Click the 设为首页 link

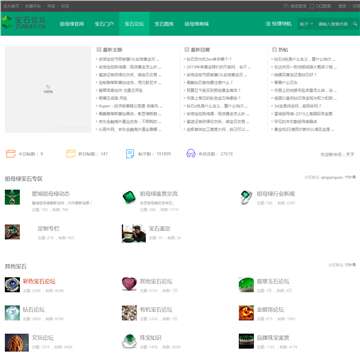click(11, 6)
